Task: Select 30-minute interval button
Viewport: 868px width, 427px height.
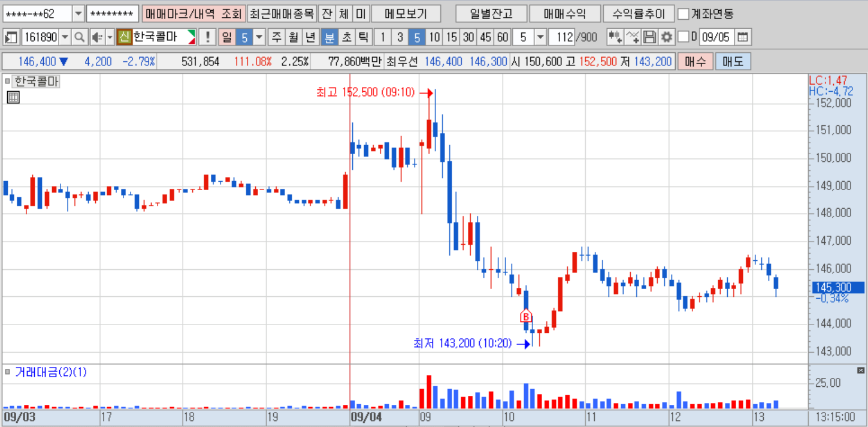Action: pyautogui.click(x=468, y=37)
